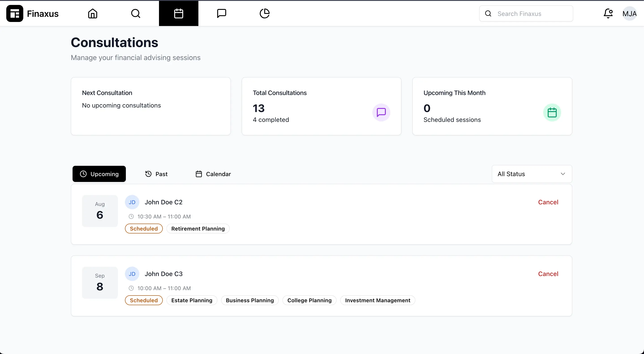Viewport: 644px width, 354px height.
Task: Click the green calendar icon on Upcoming This Month
Action: click(x=552, y=112)
